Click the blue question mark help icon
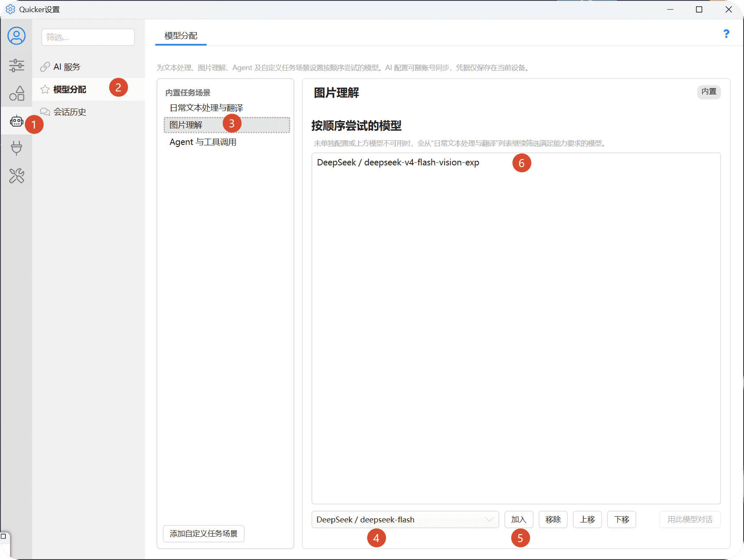Image resolution: width=744 pixels, height=560 pixels. click(726, 34)
